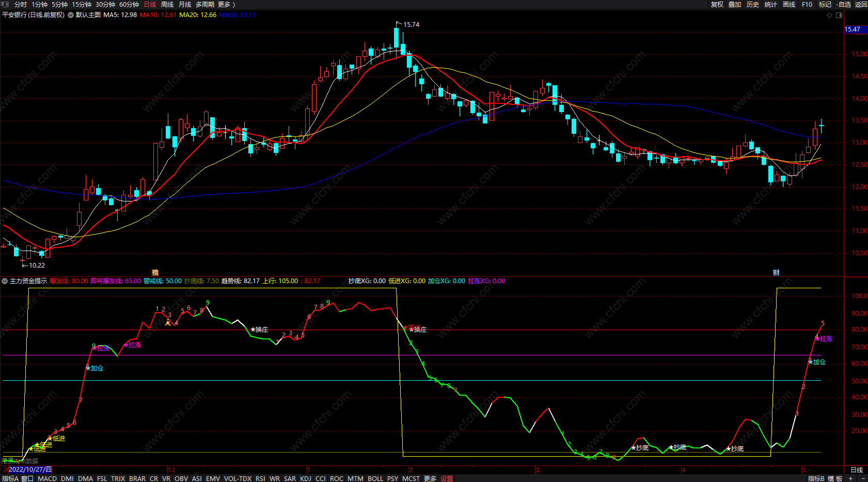Screen dimensions: 868x482
Task: Click the 榜 marker icon on the chart
Action: pos(155,273)
